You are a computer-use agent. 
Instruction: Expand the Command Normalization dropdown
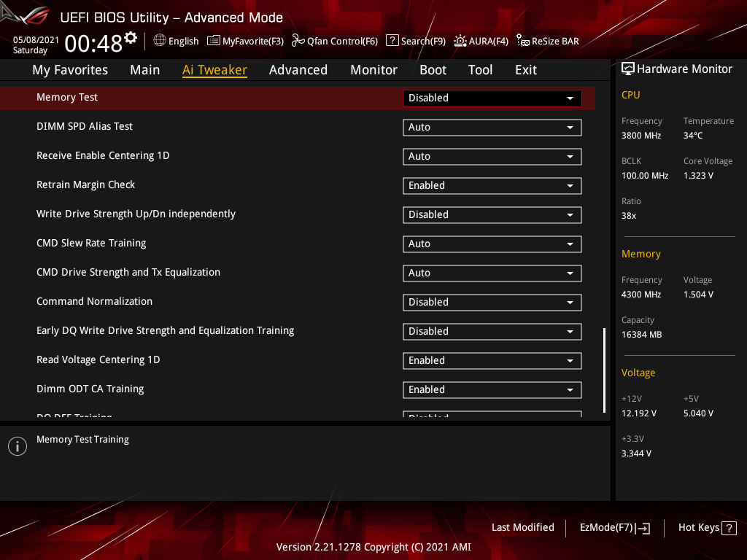[x=492, y=303]
